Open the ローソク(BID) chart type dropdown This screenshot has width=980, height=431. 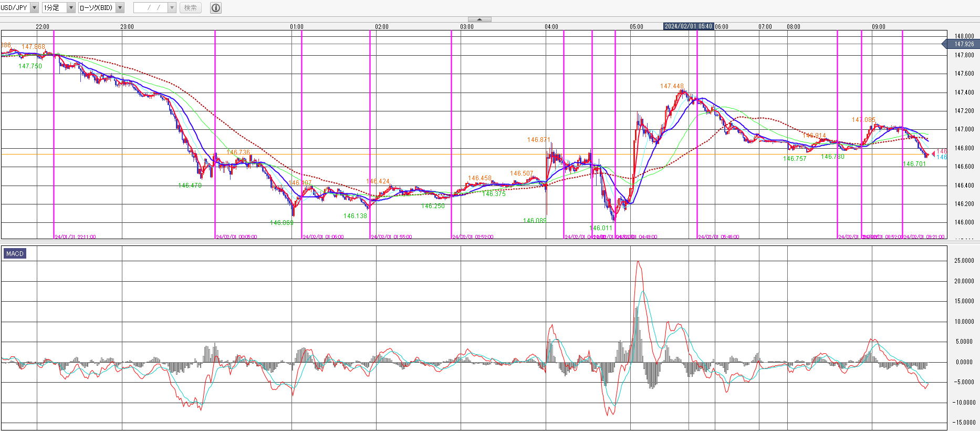click(x=120, y=8)
